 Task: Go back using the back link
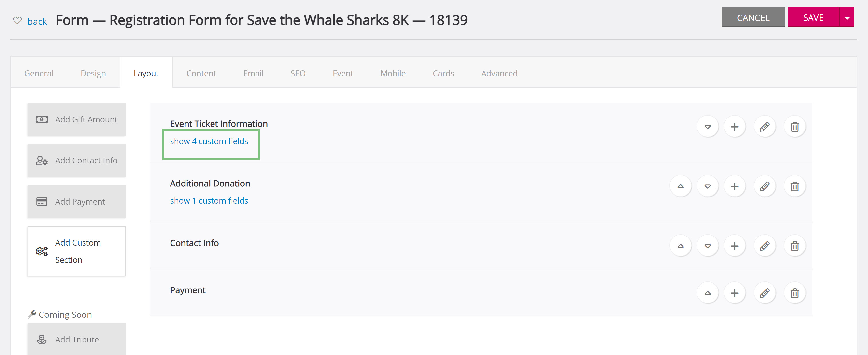pyautogui.click(x=37, y=21)
